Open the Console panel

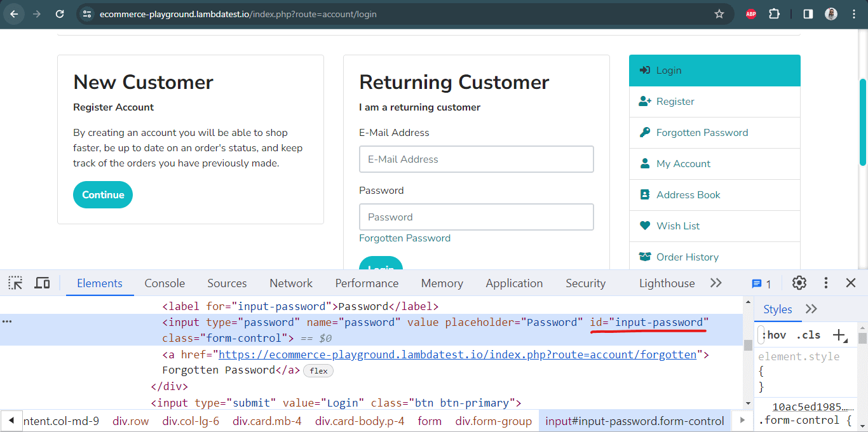pyautogui.click(x=165, y=283)
